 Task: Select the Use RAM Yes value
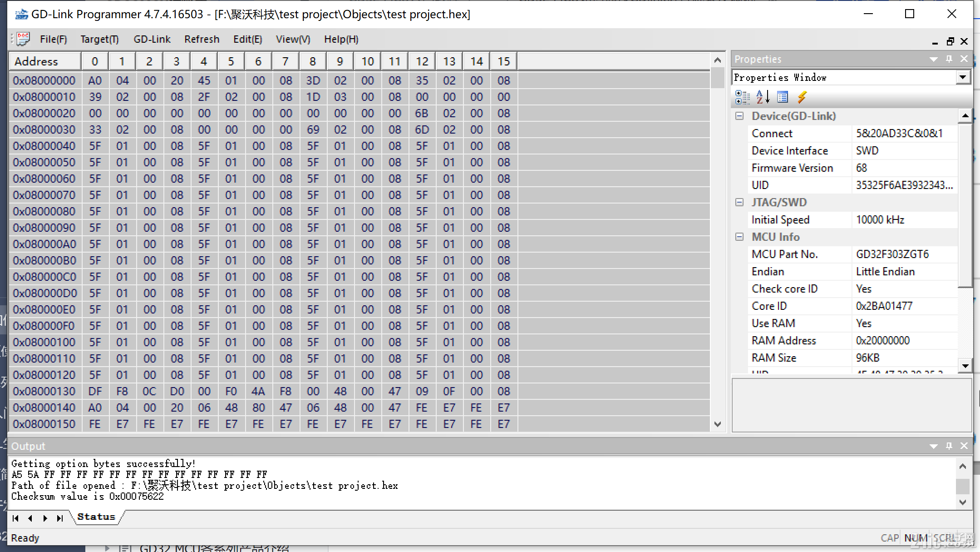904,323
